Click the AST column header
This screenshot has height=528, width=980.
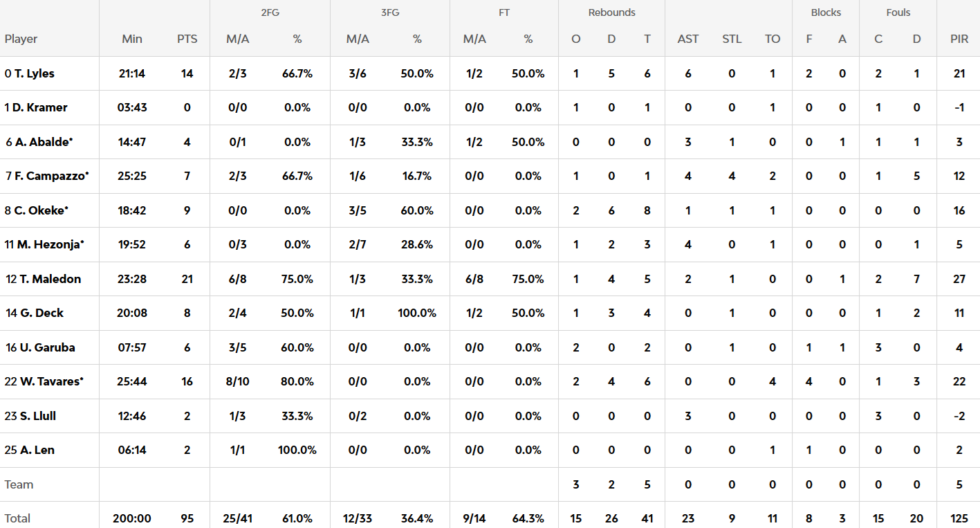[688, 39]
